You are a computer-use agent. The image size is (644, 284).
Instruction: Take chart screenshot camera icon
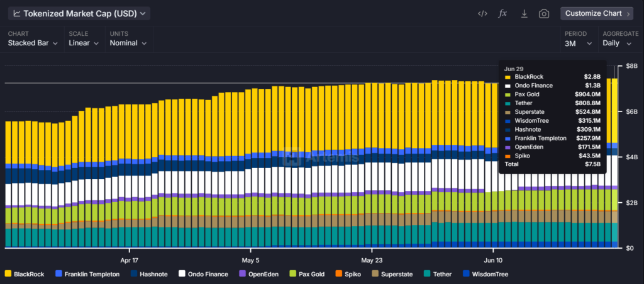click(544, 14)
